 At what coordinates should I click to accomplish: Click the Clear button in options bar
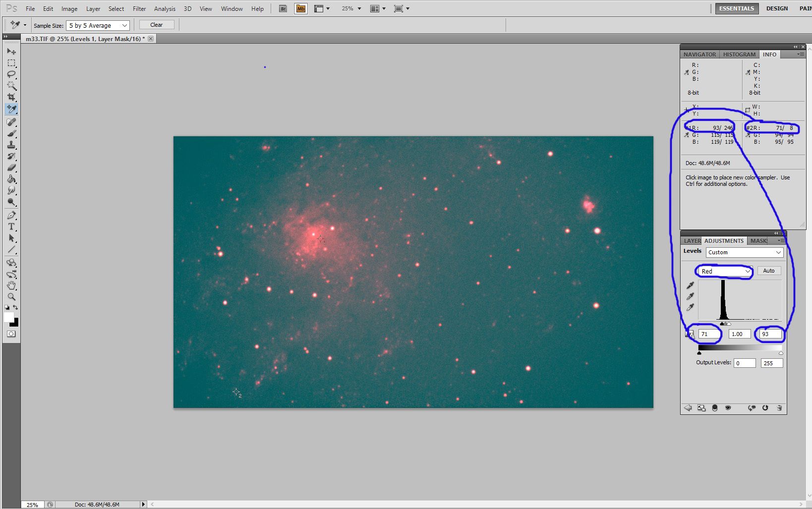(156, 24)
